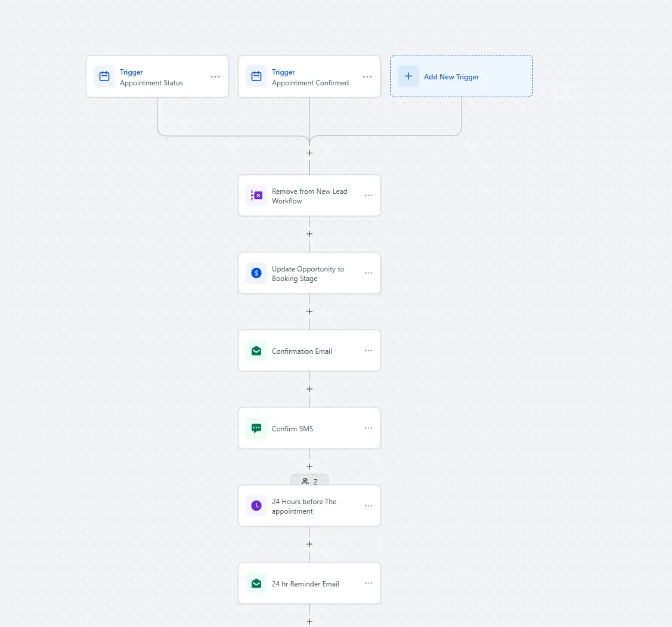Image resolution: width=672 pixels, height=627 pixels.
Task: Add a step below Remove from New Lead Workflow
Action: [309, 234]
